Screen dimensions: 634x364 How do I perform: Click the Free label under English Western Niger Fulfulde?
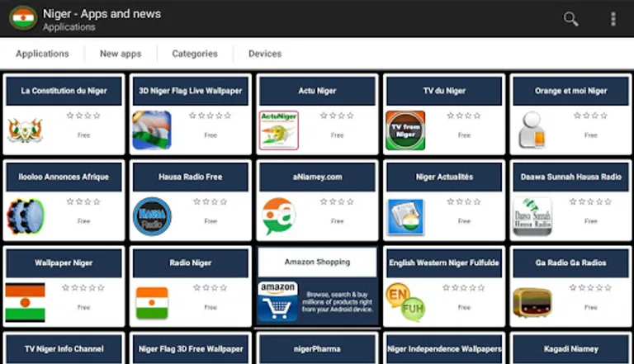(x=464, y=307)
